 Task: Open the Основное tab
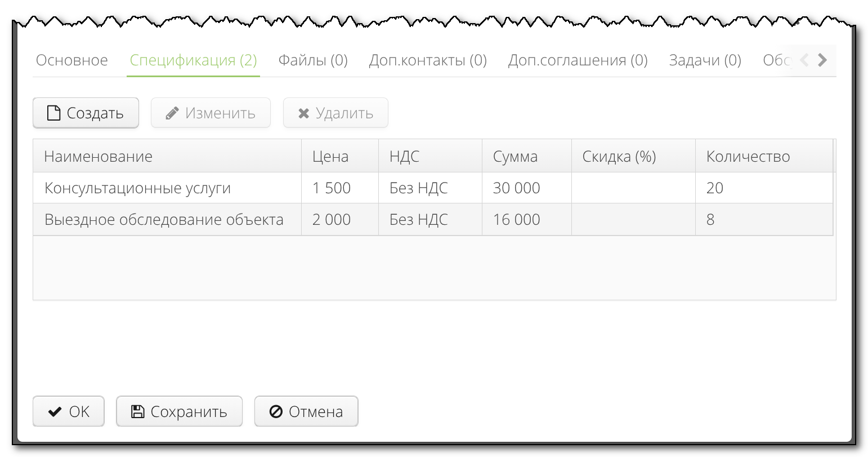72,60
